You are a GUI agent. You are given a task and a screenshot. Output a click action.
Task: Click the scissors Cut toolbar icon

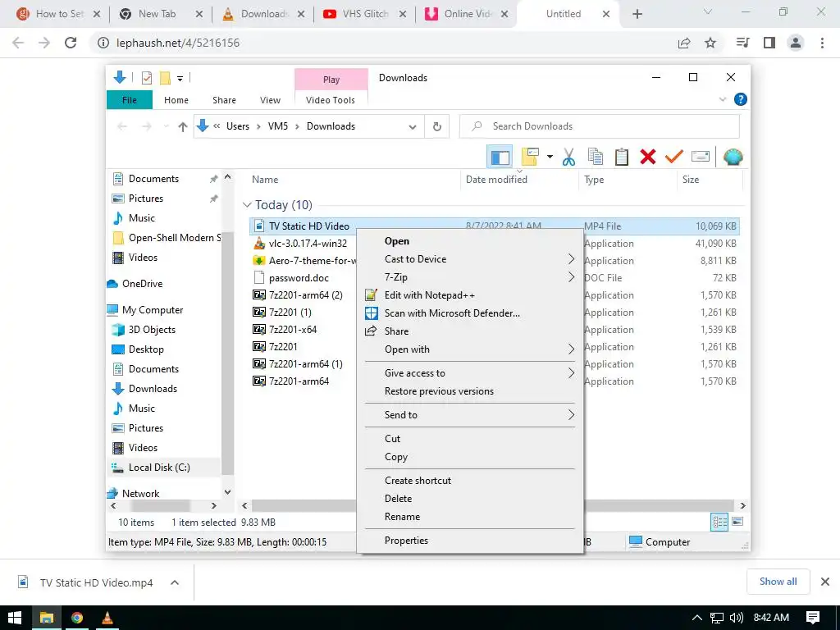568,157
